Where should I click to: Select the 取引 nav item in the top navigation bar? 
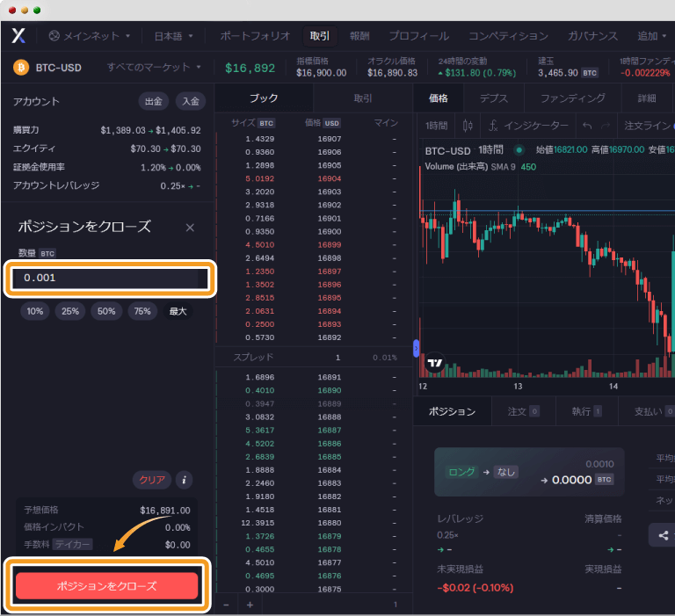pos(320,36)
